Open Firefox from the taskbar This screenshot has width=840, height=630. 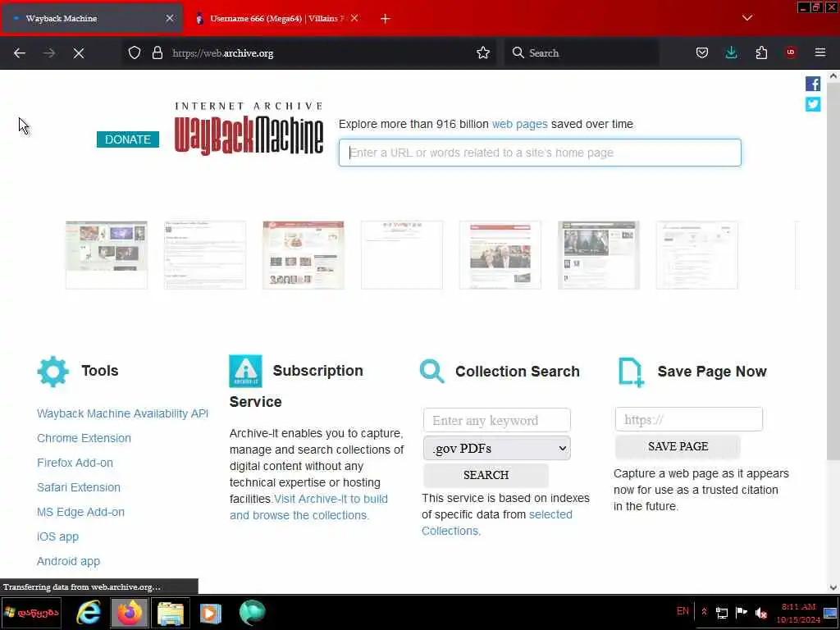click(130, 612)
